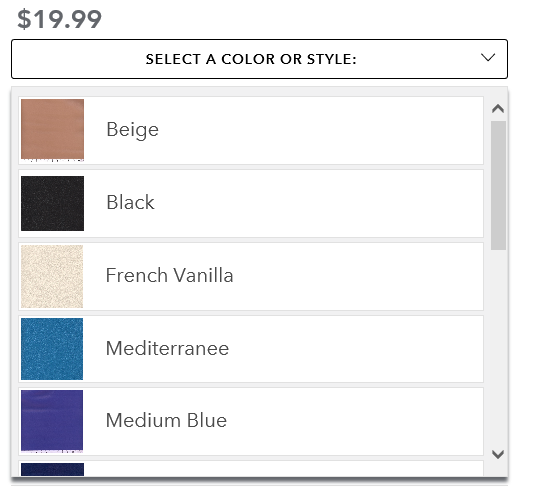Click empty area of the Beige row
533x494 pixels.
[x=320, y=131]
